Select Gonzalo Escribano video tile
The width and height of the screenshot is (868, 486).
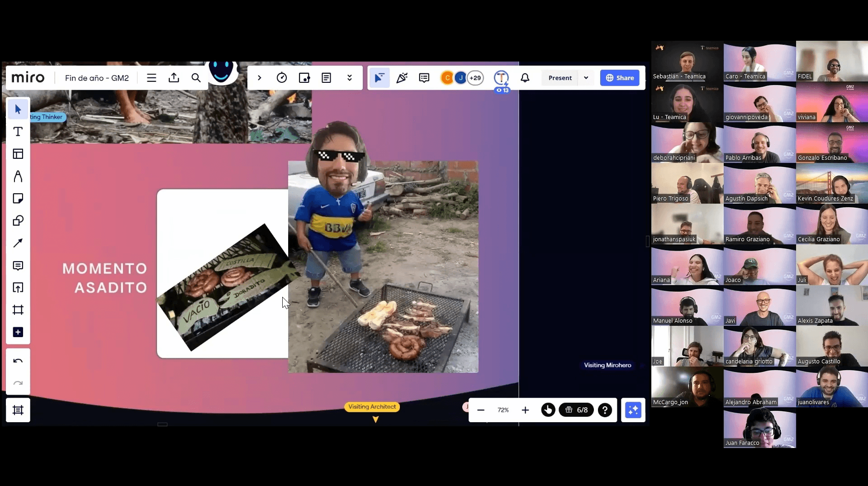832,143
